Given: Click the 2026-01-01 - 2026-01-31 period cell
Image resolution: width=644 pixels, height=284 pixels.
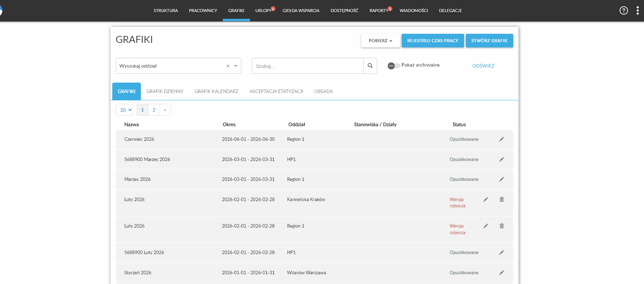Looking at the screenshot, I should click(x=248, y=273).
